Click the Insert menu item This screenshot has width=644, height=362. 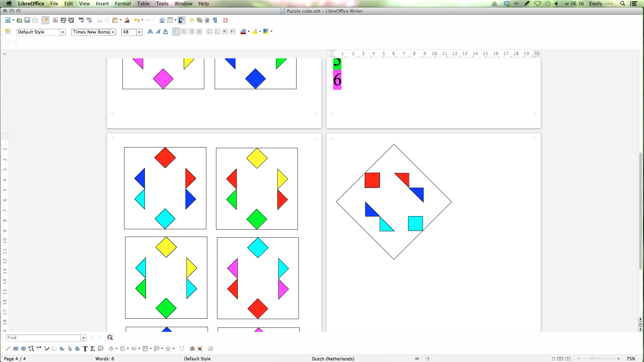[102, 4]
